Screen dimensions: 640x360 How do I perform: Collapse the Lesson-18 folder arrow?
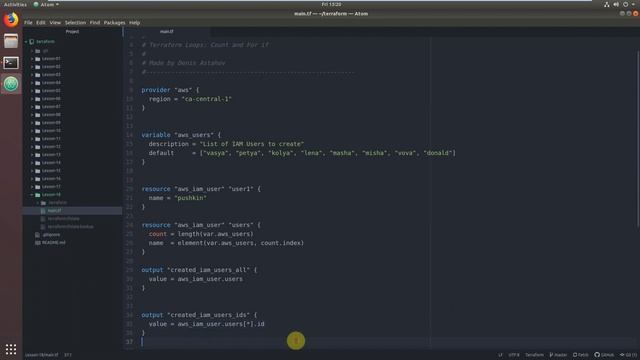[x=32, y=195]
